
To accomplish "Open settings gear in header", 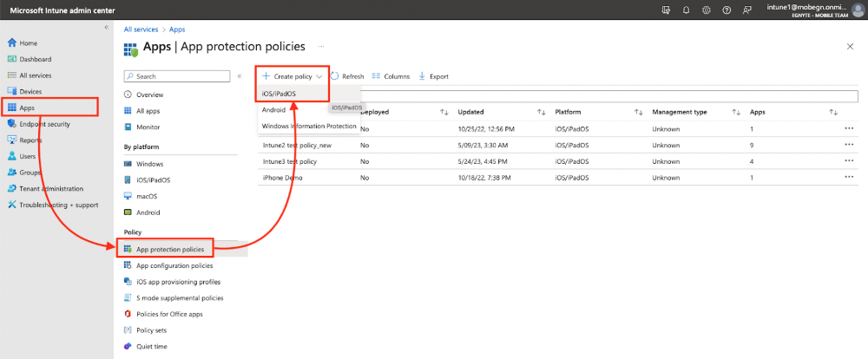I will pos(707,10).
